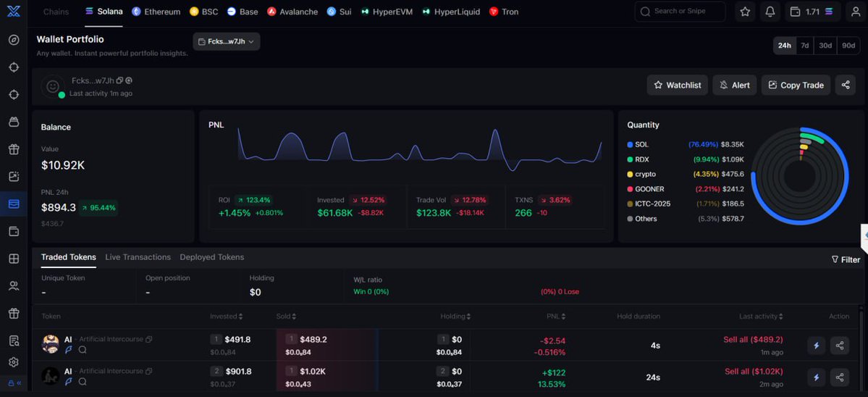Collapse sidebar with lock arrows icon
The height and width of the screenshot is (397, 868).
[x=14, y=383]
